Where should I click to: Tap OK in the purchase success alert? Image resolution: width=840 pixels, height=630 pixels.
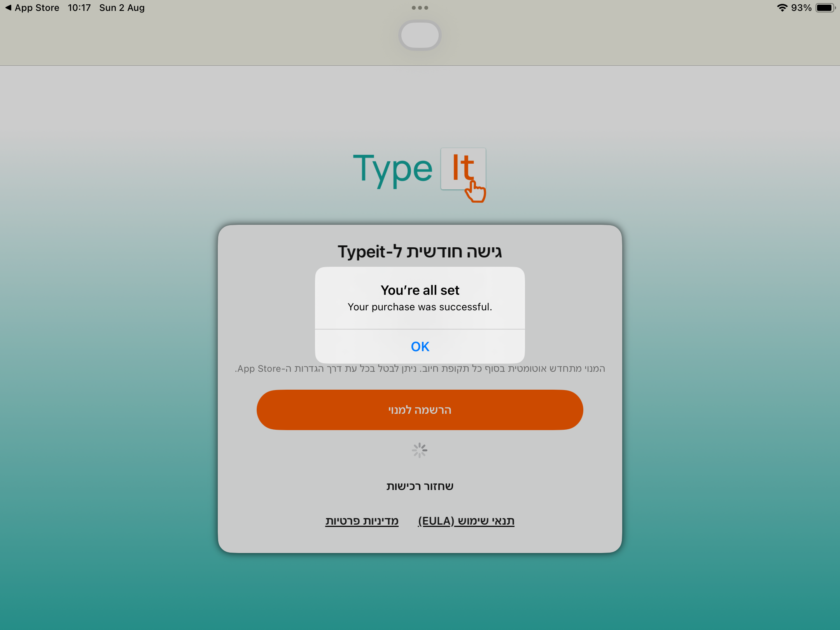coord(420,346)
